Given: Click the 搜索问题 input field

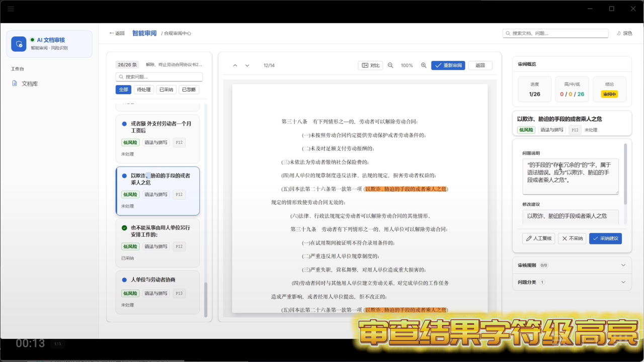Looking at the screenshot, I should (159, 77).
